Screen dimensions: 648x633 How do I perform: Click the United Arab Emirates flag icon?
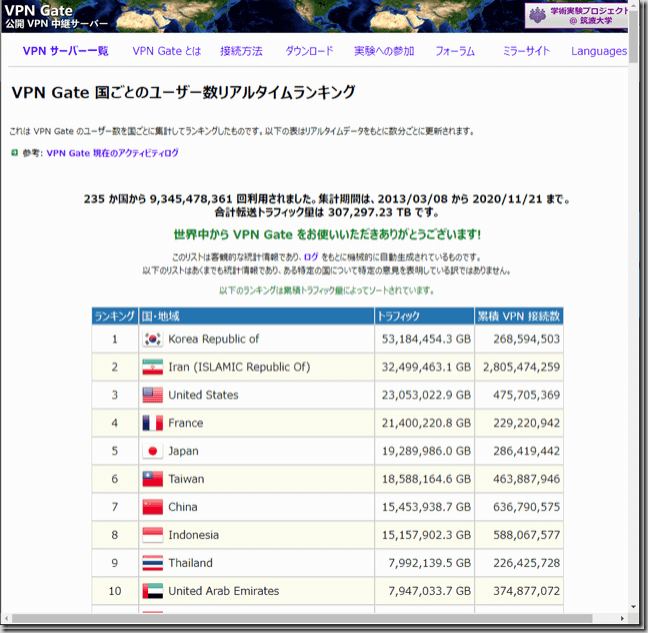(x=152, y=591)
